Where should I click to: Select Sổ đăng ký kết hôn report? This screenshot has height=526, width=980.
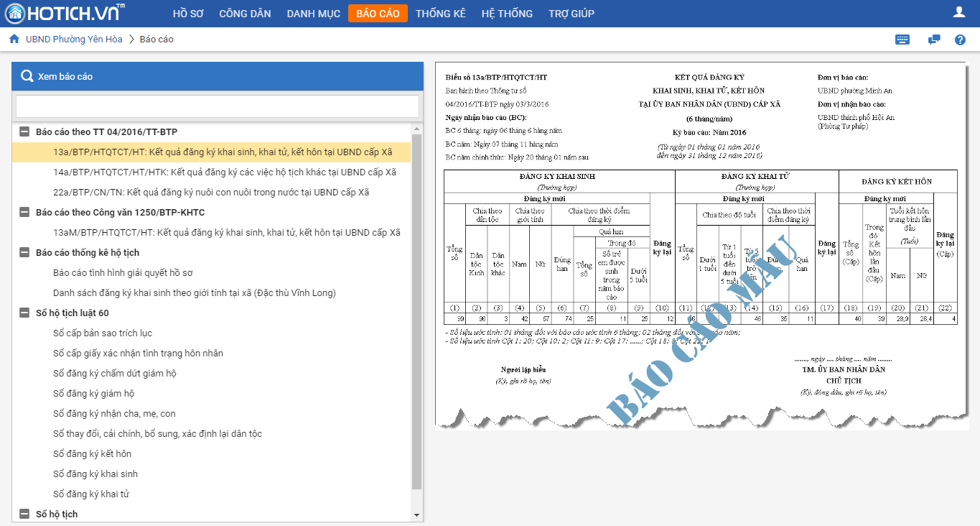92,454
